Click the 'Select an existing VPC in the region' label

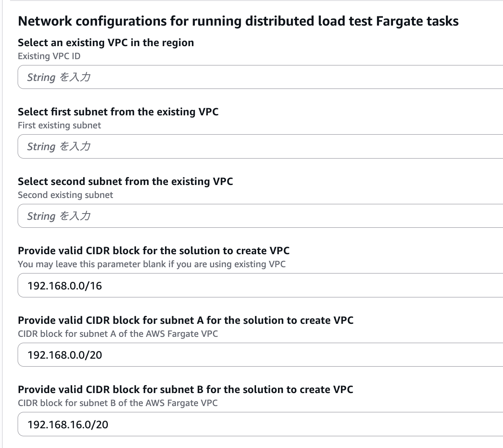[106, 43]
